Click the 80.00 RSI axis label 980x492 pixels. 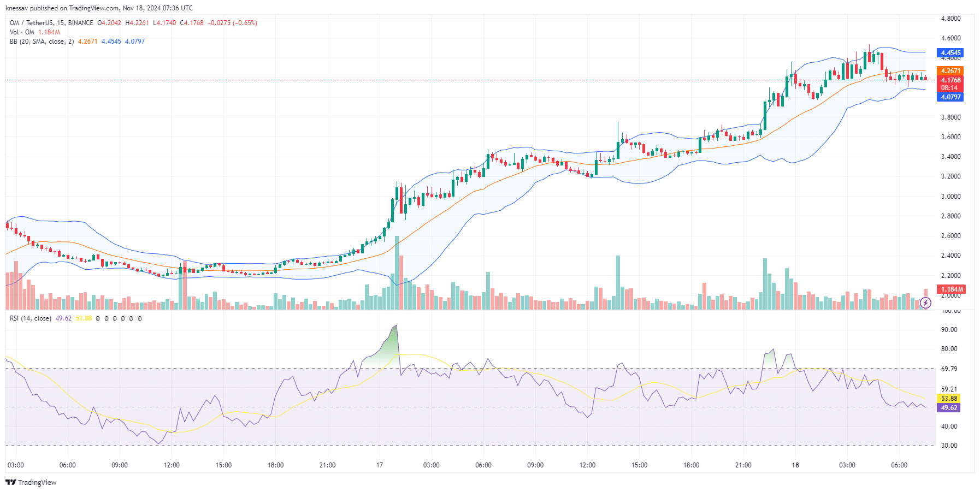click(x=949, y=349)
